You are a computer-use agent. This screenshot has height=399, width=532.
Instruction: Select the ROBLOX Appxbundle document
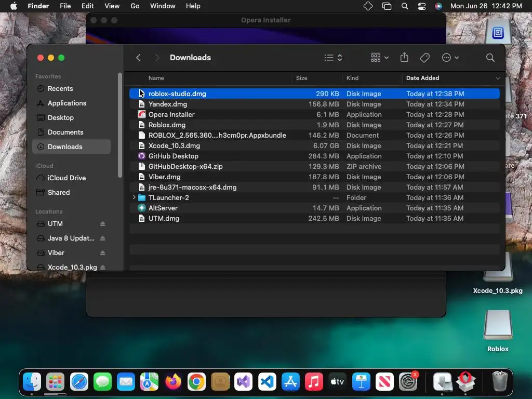pos(314,136)
